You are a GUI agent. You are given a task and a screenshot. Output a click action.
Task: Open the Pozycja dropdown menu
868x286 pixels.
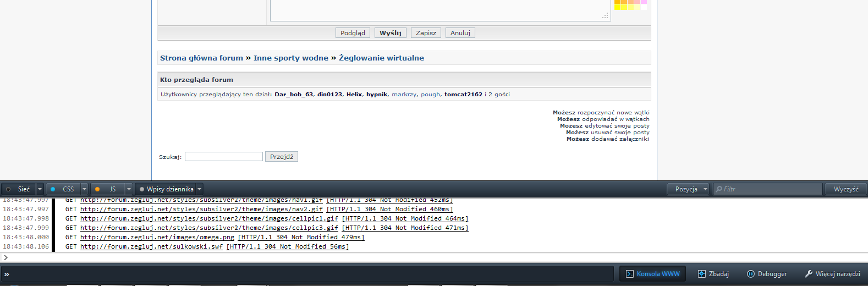[688, 189]
